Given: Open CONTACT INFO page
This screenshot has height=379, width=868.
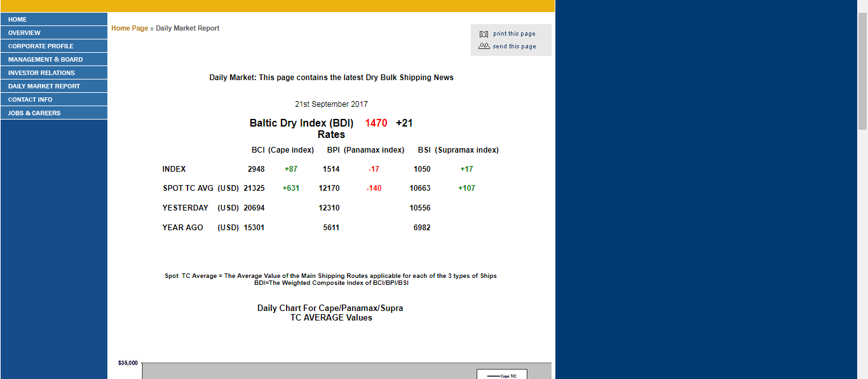Looking at the screenshot, I should point(54,100).
